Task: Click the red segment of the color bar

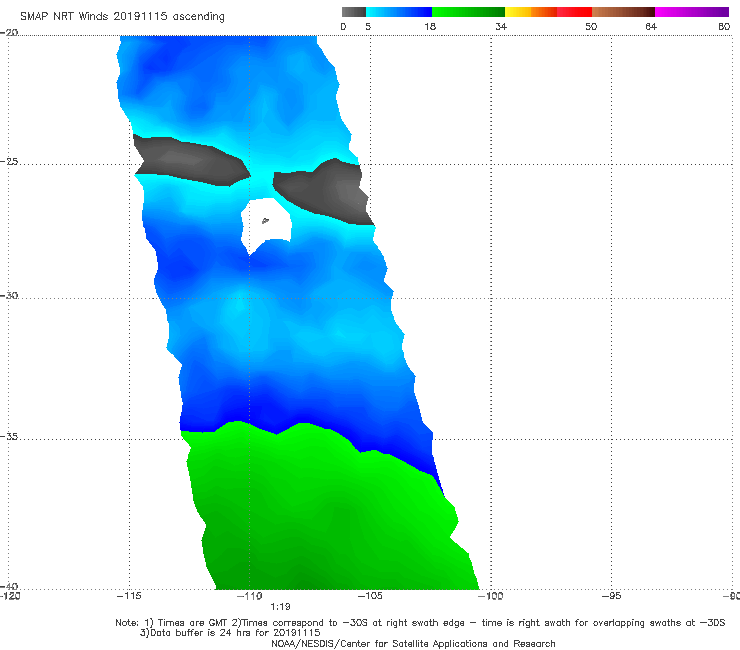Action: (x=574, y=12)
